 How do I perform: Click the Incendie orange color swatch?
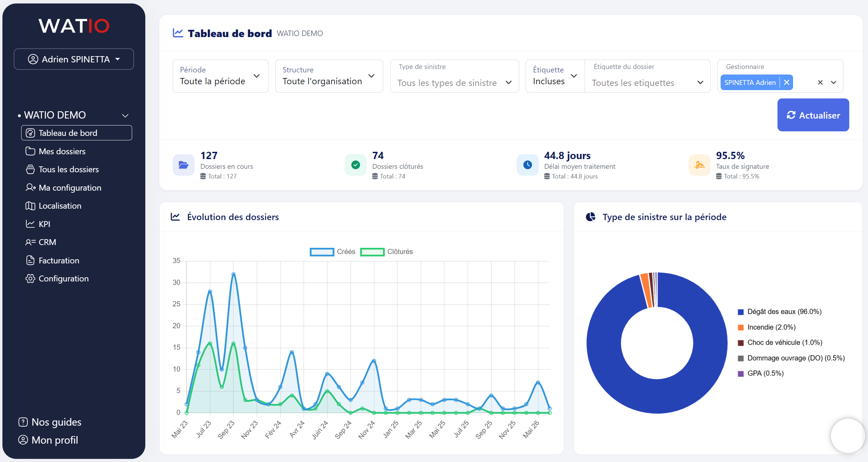[741, 328]
